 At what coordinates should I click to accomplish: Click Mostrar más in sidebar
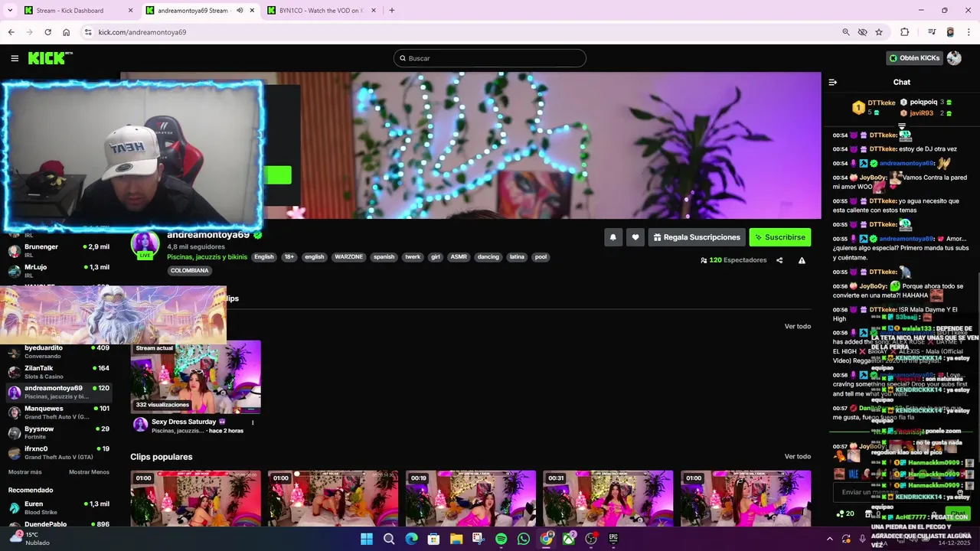point(24,472)
